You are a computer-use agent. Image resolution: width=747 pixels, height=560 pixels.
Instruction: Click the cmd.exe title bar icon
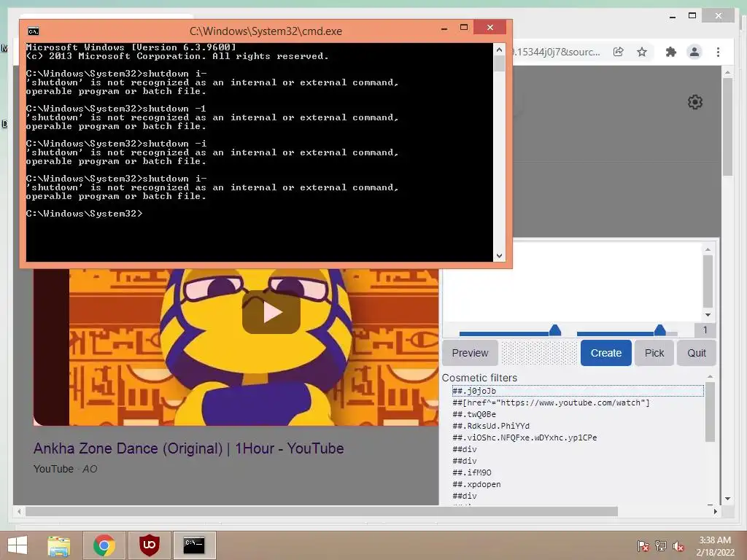tap(34, 31)
